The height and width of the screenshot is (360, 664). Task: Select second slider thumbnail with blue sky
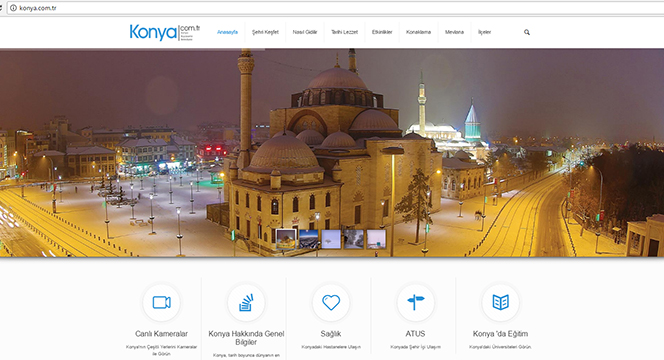pos(308,239)
